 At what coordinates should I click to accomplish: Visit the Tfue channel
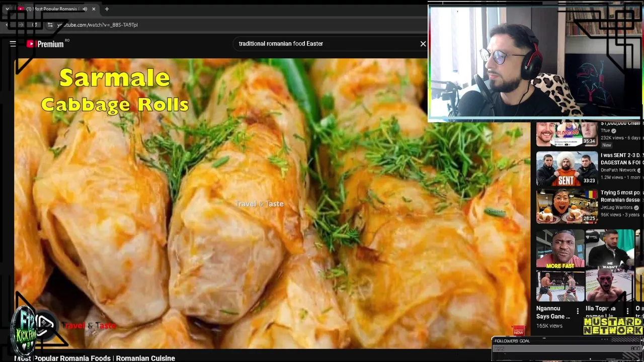point(605,131)
